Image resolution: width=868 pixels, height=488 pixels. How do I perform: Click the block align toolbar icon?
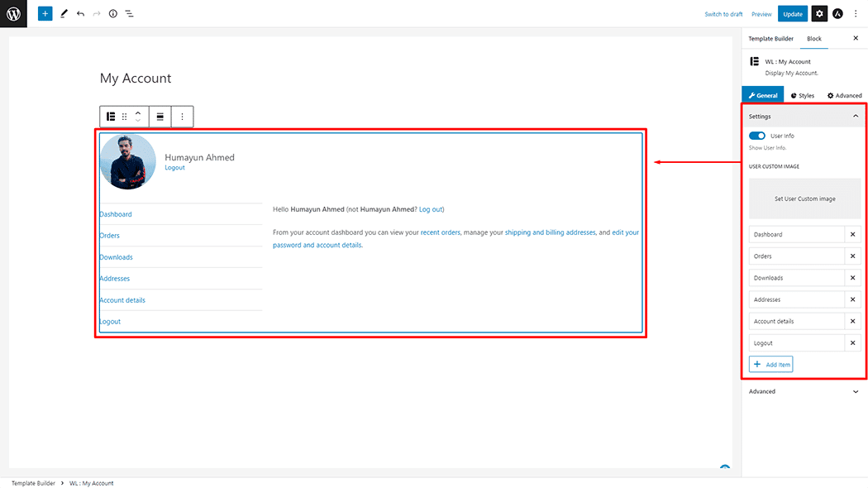(160, 117)
